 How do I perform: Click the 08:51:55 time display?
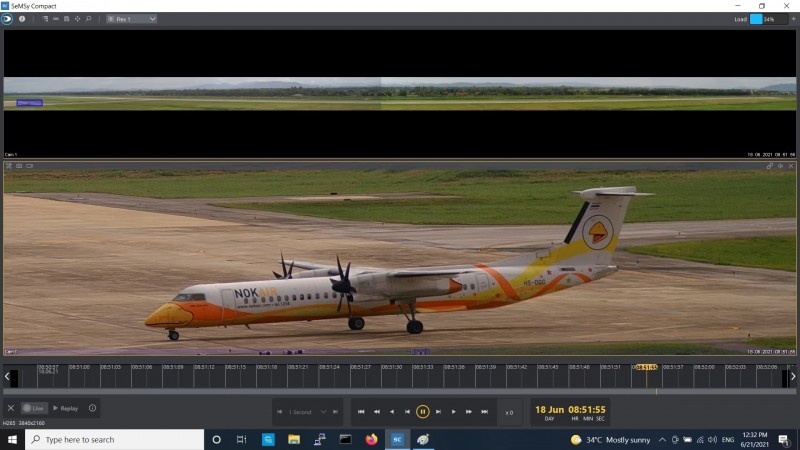(x=587, y=410)
